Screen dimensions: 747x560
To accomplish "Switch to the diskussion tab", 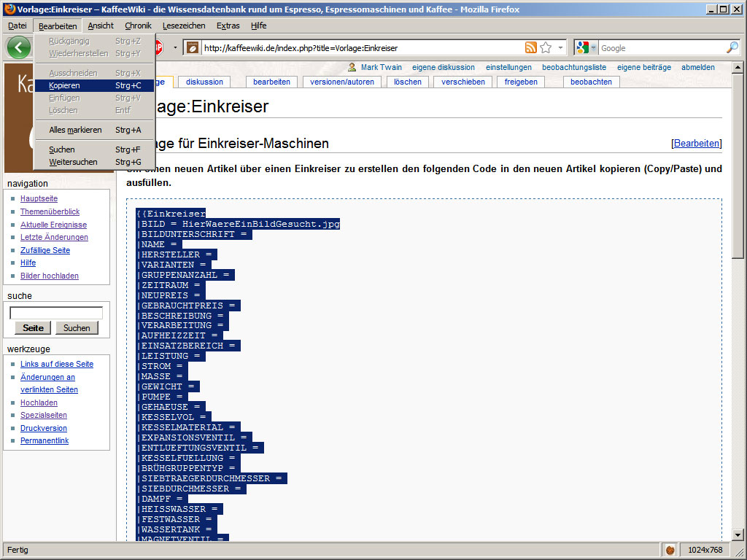I will pos(204,82).
